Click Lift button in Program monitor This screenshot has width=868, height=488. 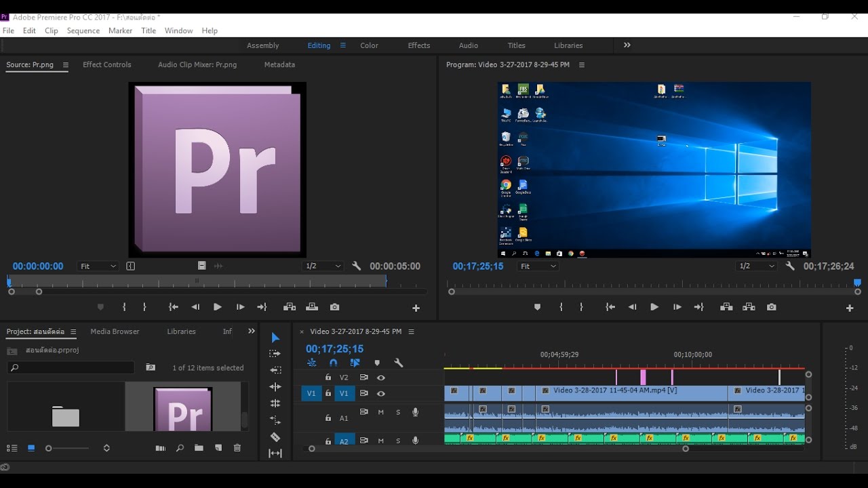point(726,307)
